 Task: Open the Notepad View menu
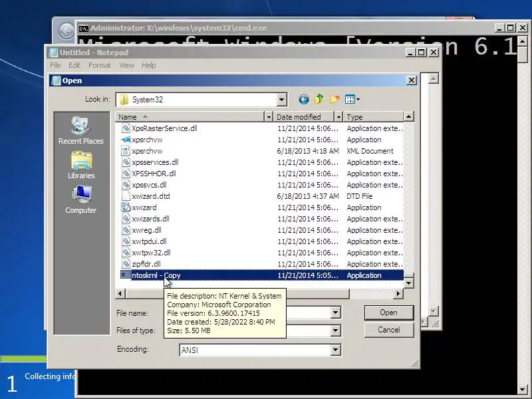(x=126, y=65)
